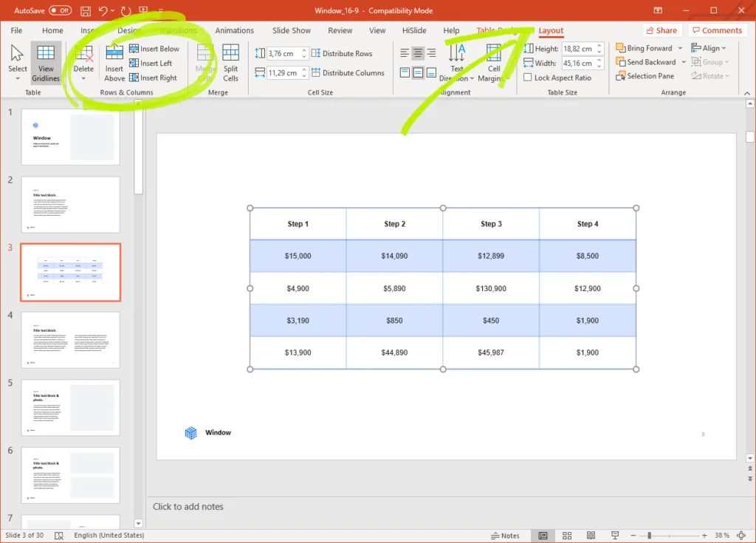Switch to Normal view icon
The image size is (756, 543).
pyautogui.click(x=543, y=536)
